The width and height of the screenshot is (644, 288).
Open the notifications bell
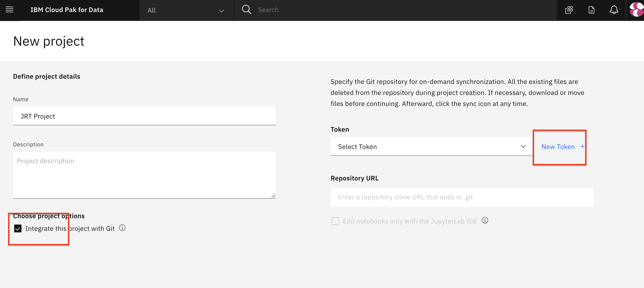point(614,10)
